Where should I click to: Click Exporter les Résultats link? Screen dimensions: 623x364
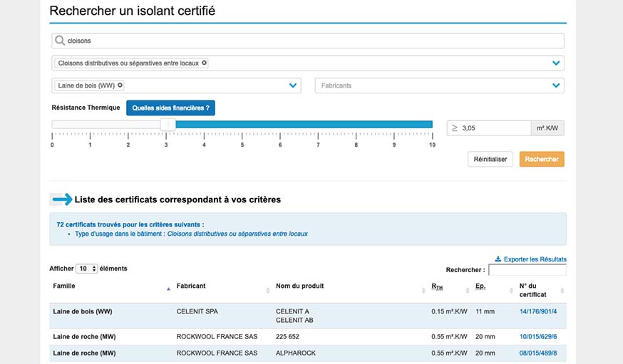point(535,259)
